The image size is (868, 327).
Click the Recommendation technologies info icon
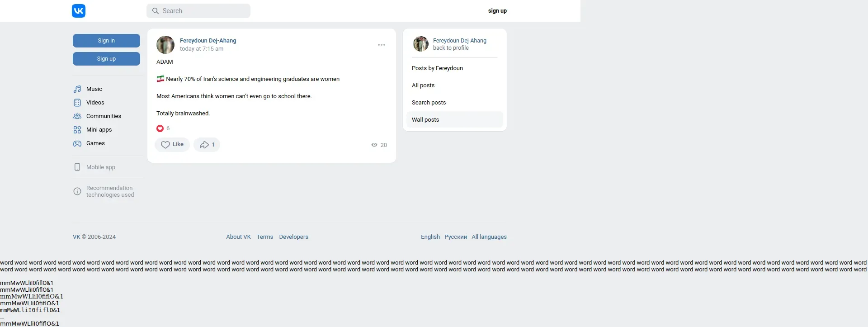77,191
